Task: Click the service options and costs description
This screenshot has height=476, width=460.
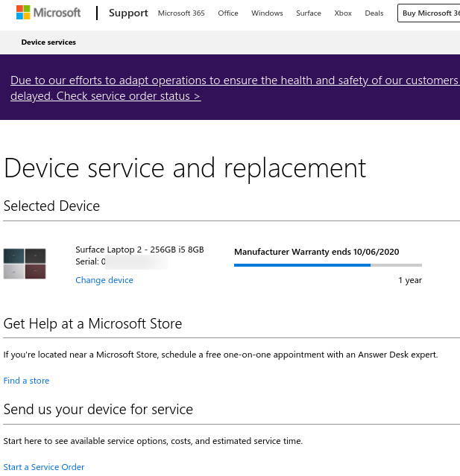Action: coord(153,441)
